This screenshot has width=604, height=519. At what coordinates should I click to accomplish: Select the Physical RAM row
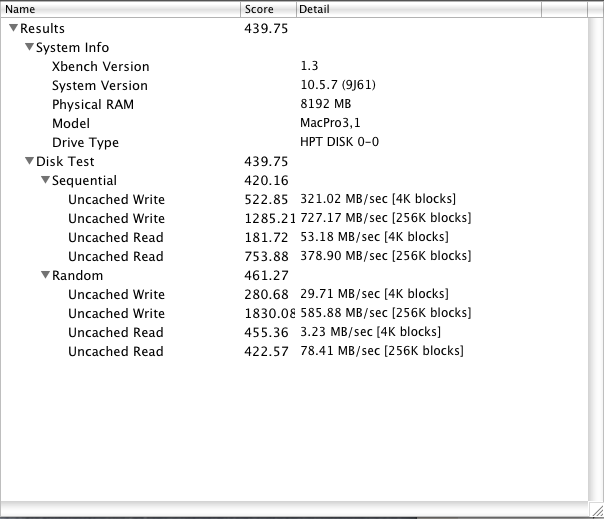(294, 104)
